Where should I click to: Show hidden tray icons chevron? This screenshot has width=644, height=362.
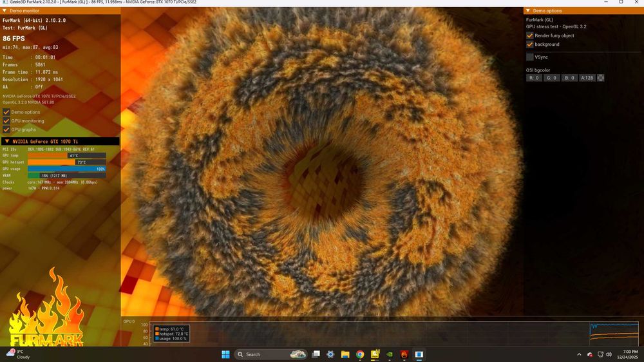point(579,354)
